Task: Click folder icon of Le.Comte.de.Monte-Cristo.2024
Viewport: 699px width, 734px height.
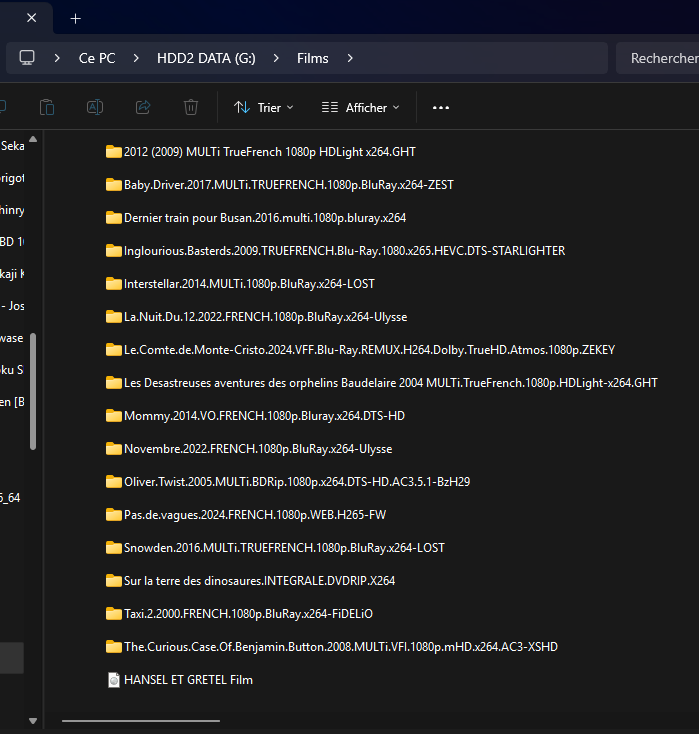Action: [x=113, y=350]
